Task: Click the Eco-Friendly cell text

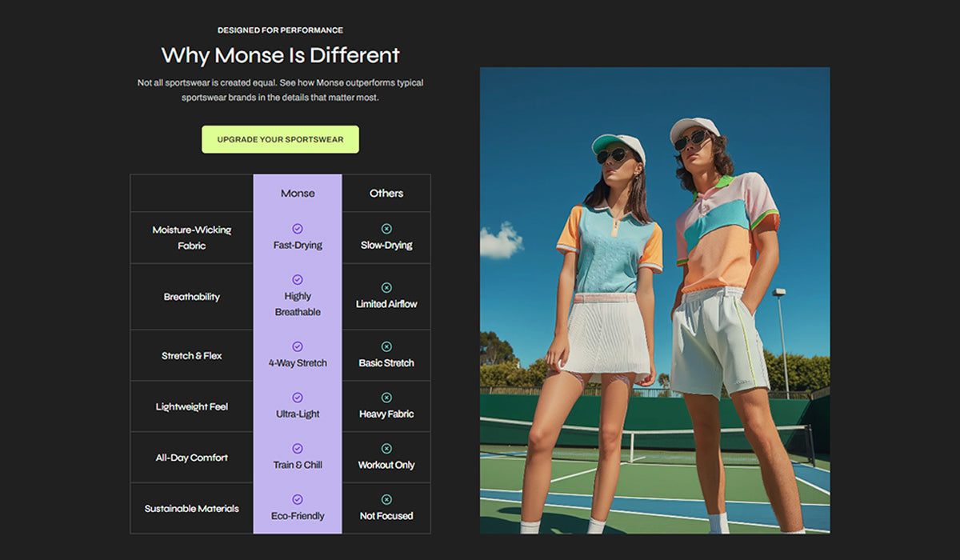Action: (298, 517)
